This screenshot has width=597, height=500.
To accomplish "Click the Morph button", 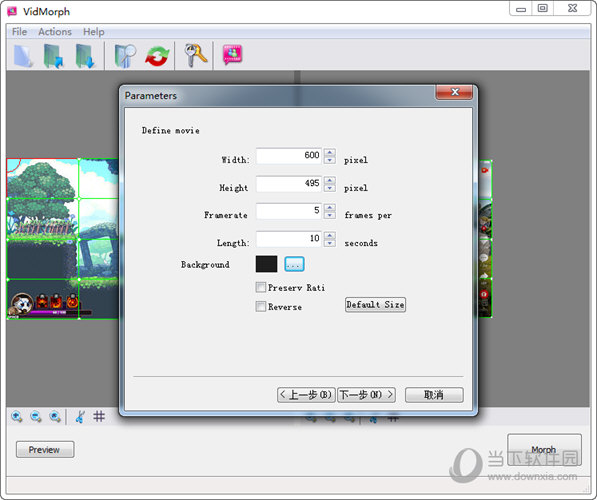I will (x=544, y=450).
